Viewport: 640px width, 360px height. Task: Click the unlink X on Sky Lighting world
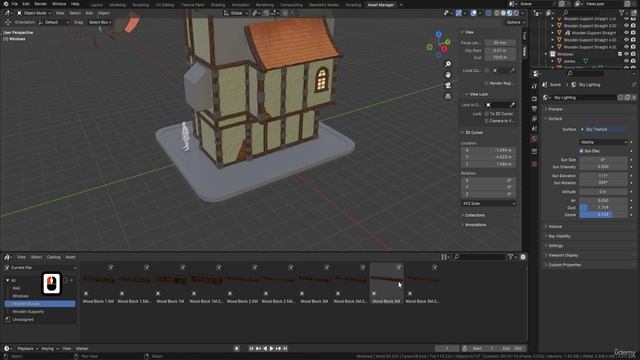tap(634, 98)
